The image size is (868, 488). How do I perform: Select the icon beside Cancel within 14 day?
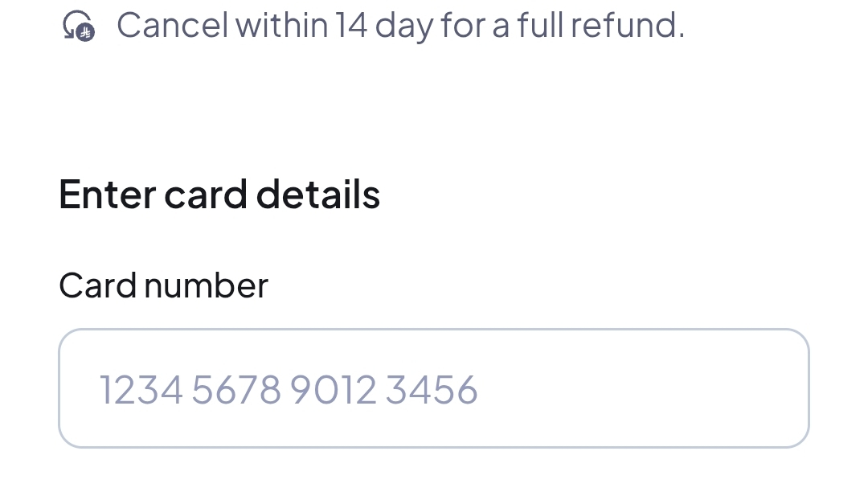[79, 26]
